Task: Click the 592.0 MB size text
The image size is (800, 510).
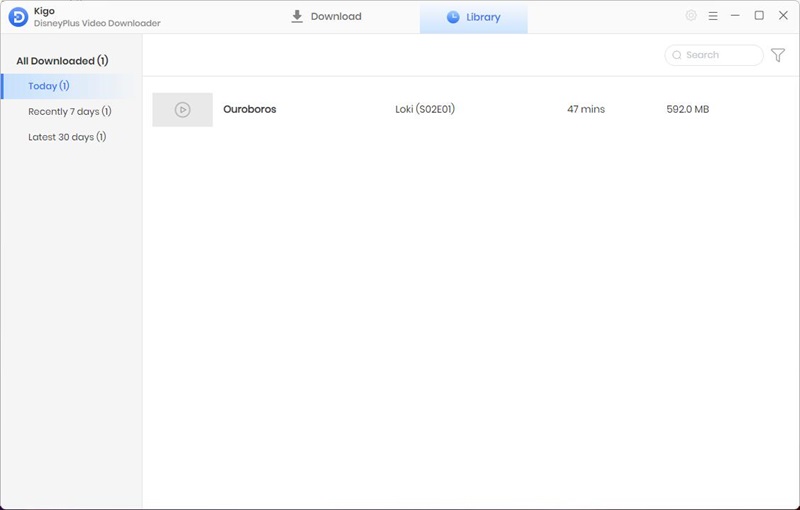Action: pos(688,109)
